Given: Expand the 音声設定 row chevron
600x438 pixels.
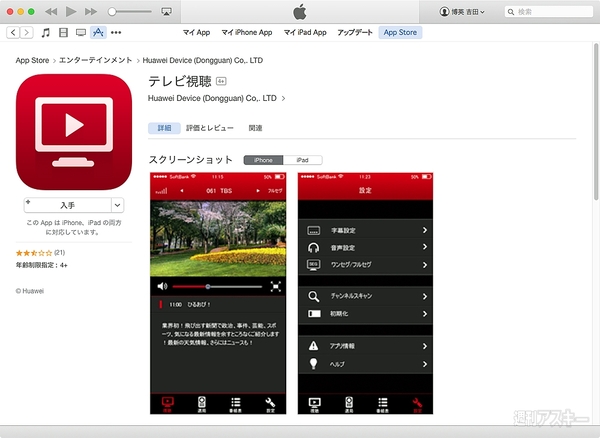Looking at the screenshot, I should click(x=425, y=247).
